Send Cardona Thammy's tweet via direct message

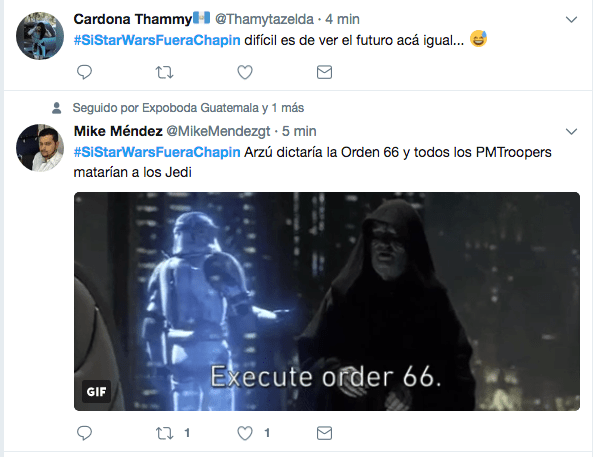tap(324, 72)
